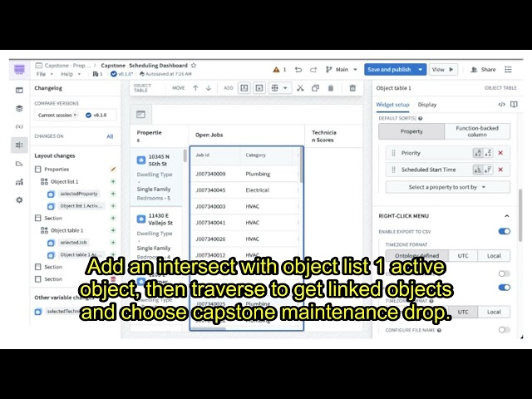Delete the object table with the trash icon
The height and width of the screenshot is (399, 532).
tap(352, 88)
